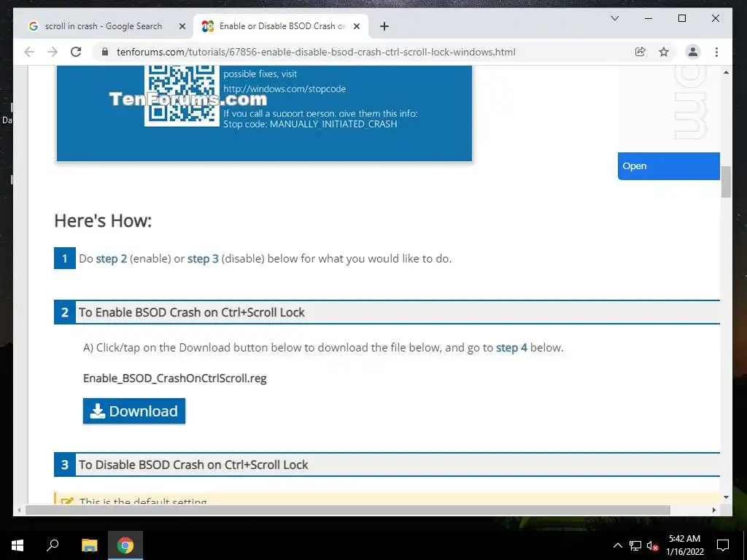Screen dimensions: 747x560
Task: Click the URL address bar
Action: point(316,52)
